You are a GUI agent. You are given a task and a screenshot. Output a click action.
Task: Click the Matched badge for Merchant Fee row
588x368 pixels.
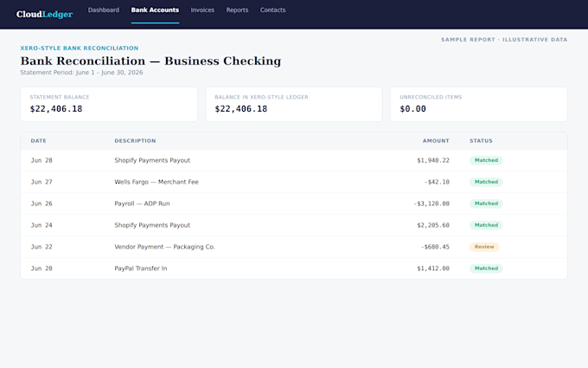tap(486, 182)
